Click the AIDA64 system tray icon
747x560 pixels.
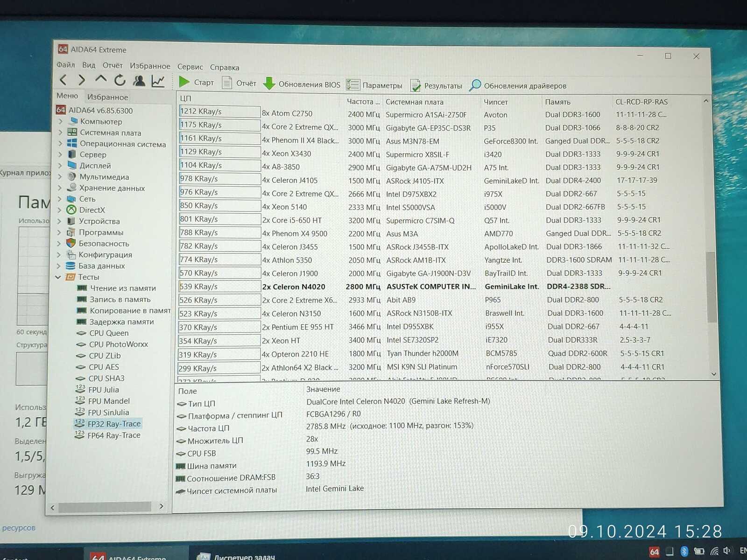(x=655, y=552)
